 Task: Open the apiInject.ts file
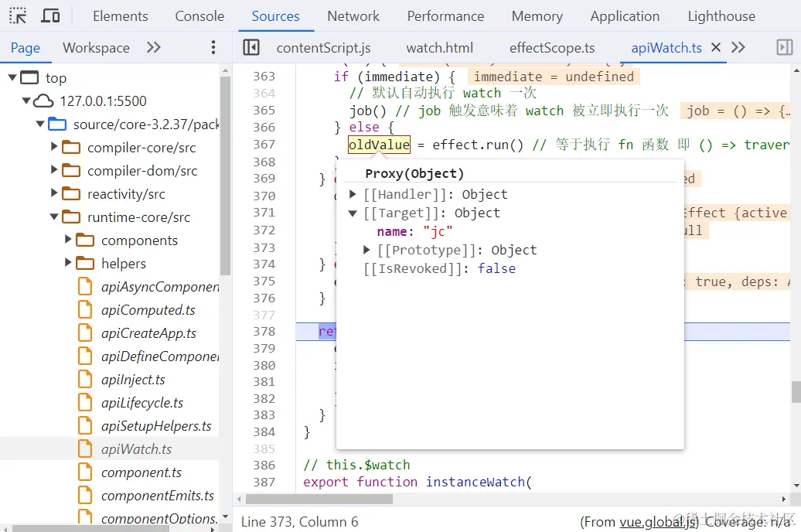[133, 380]
